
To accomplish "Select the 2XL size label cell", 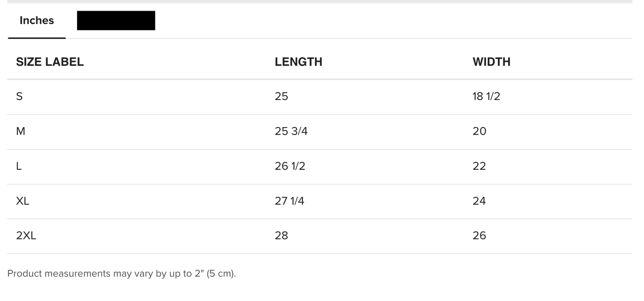I will tap(26, 235).
